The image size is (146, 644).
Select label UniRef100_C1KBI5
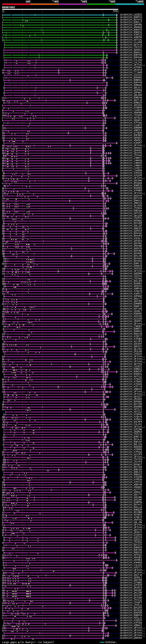click(x=131, y=110)
